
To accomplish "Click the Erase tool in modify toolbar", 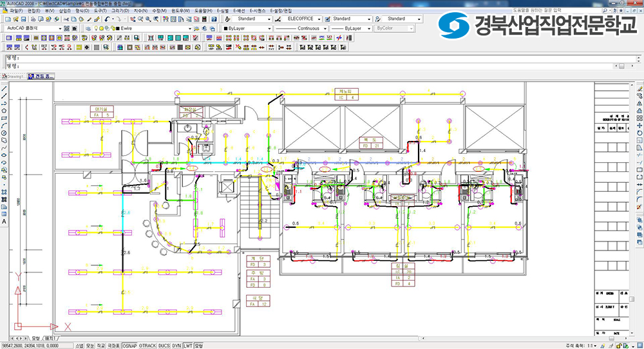I will 640,89.
